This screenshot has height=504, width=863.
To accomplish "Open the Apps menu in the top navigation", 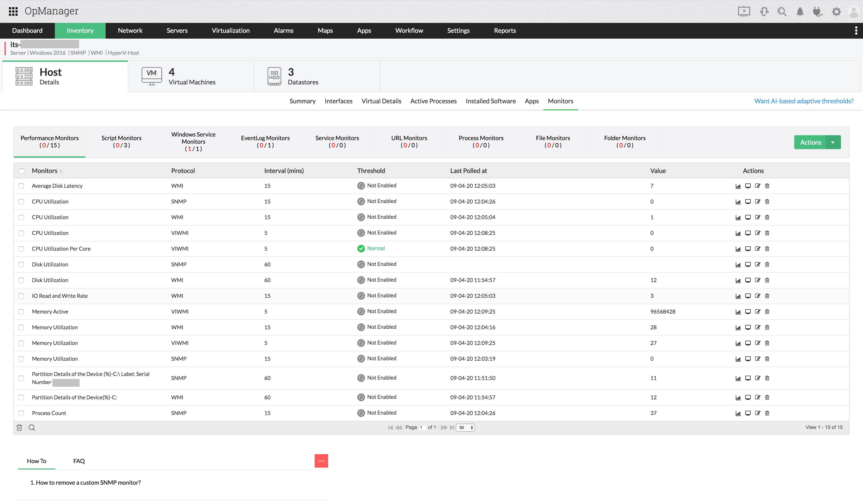I will coord(364,30).
